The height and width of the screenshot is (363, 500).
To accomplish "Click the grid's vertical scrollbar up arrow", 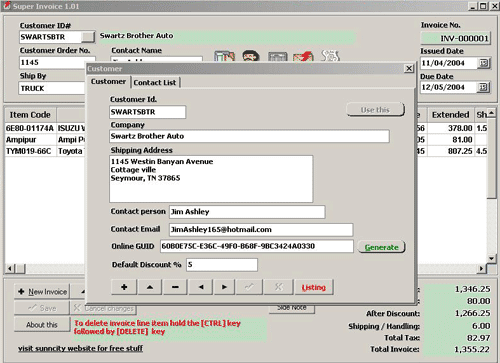I will coord(491,113).
